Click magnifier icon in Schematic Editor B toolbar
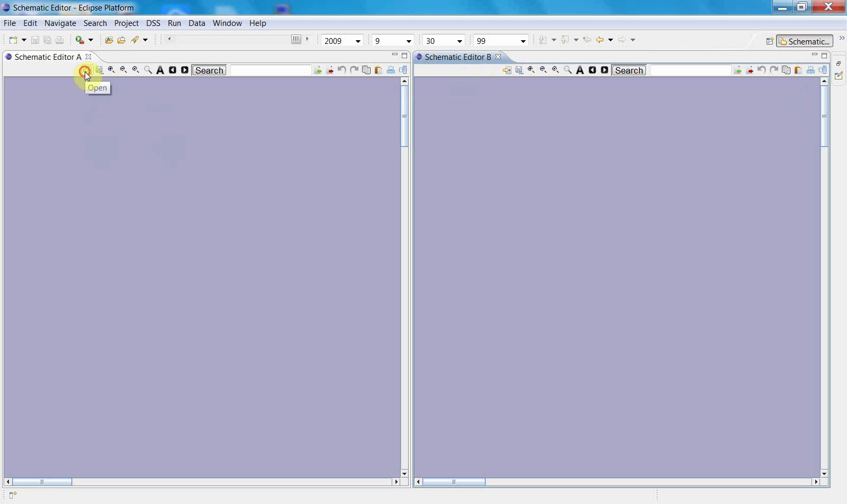847x504 pixels. coord(567,70)
